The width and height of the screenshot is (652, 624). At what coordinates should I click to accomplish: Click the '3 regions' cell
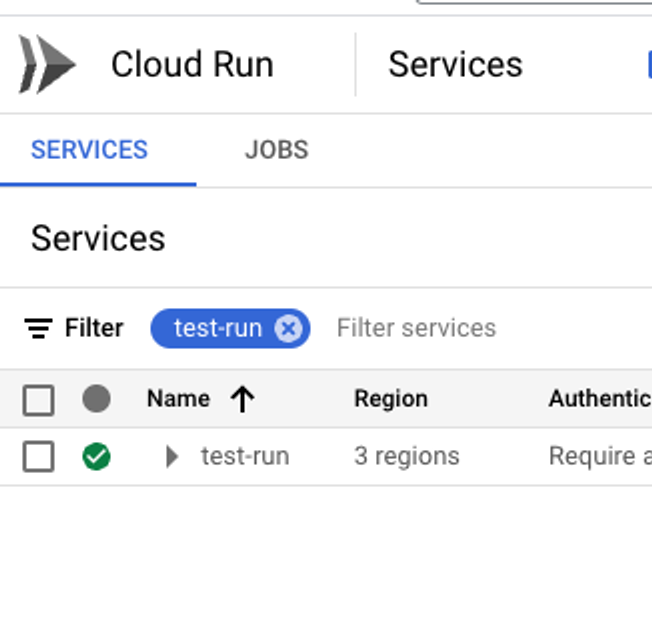pyautogui.click(x=407, y=456)
